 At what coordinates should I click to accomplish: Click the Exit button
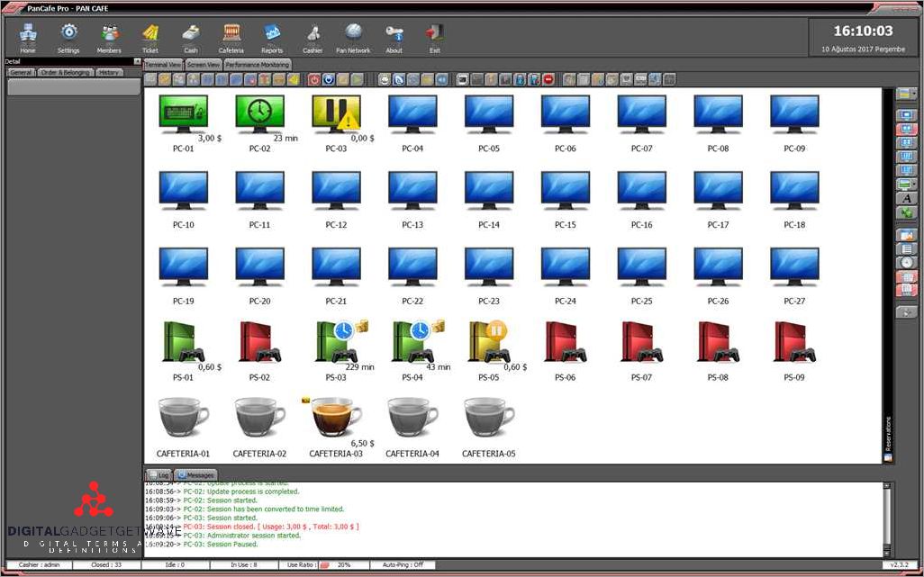click(435, 37)
